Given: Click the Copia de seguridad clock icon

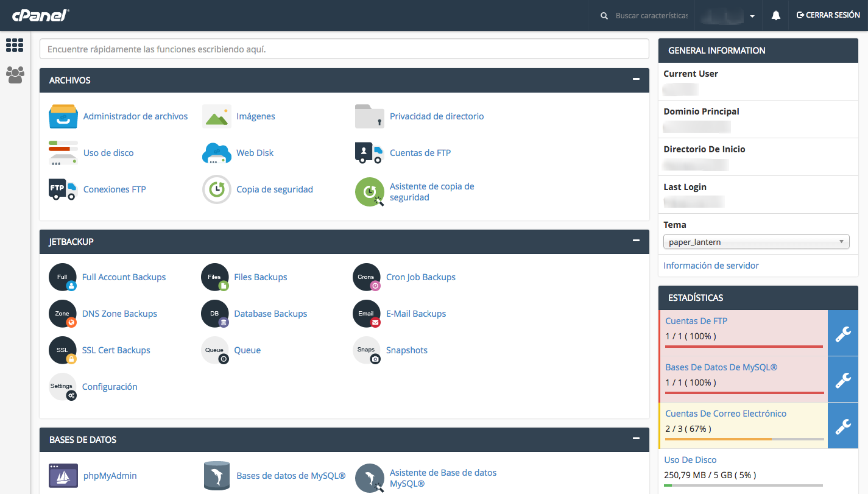Looking at the screenshot, I should 217,189.
